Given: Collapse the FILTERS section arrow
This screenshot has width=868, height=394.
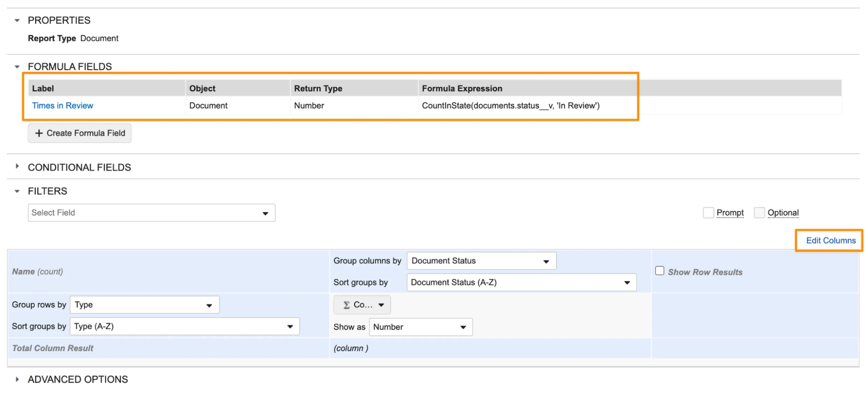Looking at the screenshot, I should [17, 191].
